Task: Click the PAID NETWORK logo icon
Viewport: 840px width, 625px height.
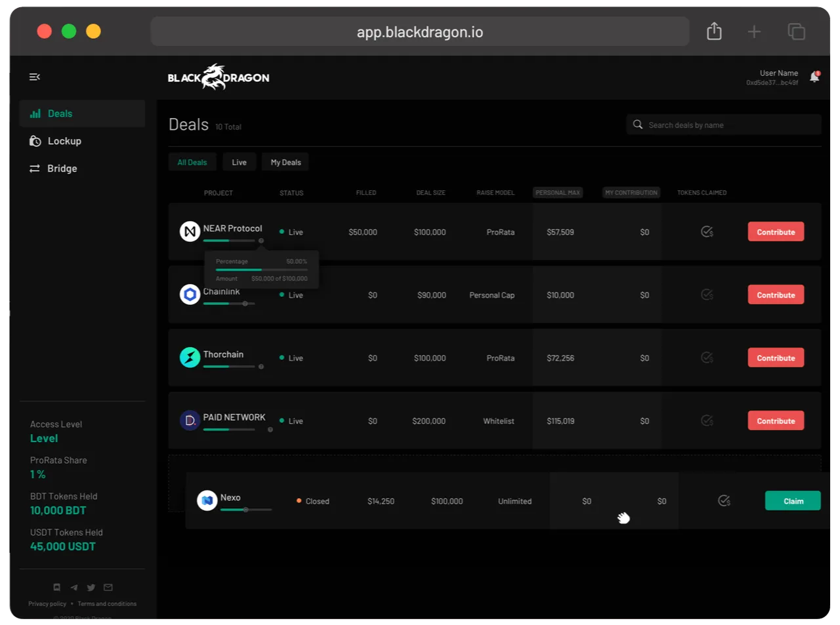Action: 190,420
